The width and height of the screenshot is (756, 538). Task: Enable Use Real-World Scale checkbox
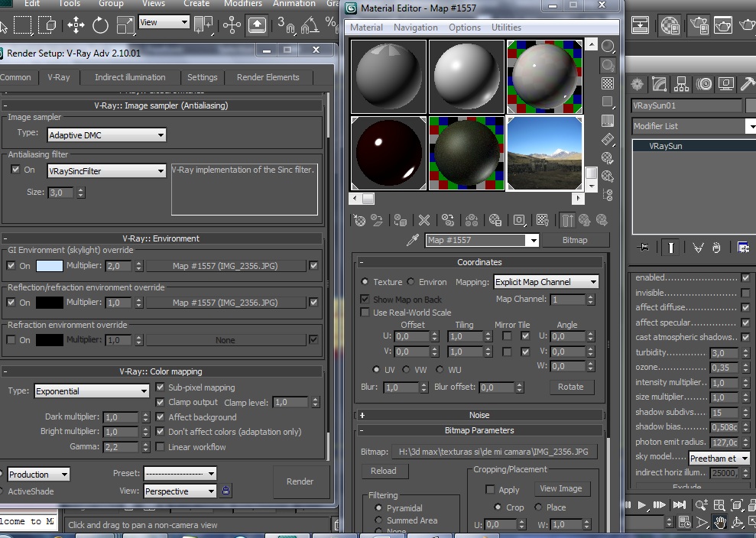[x=365, y=313]
